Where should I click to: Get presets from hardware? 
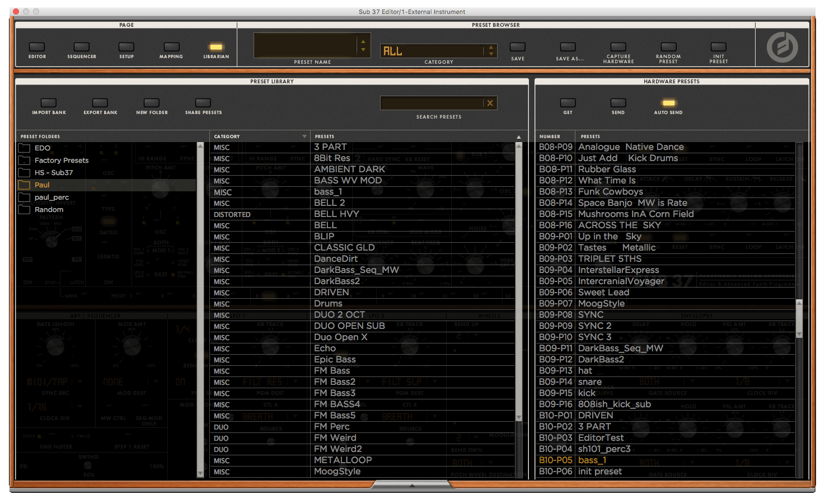coord(568,103)
